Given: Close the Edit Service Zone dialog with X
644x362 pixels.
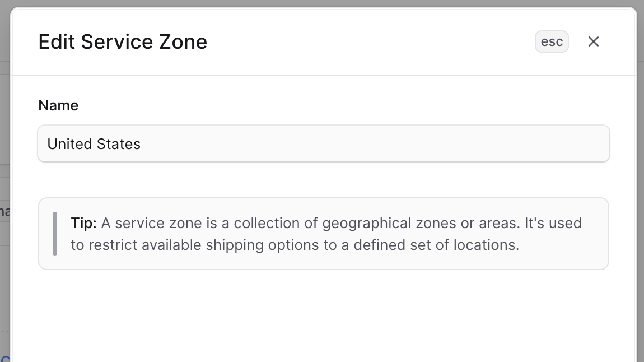Looking at the screenshot, I should pyautogui.click(x=594, y=41).
